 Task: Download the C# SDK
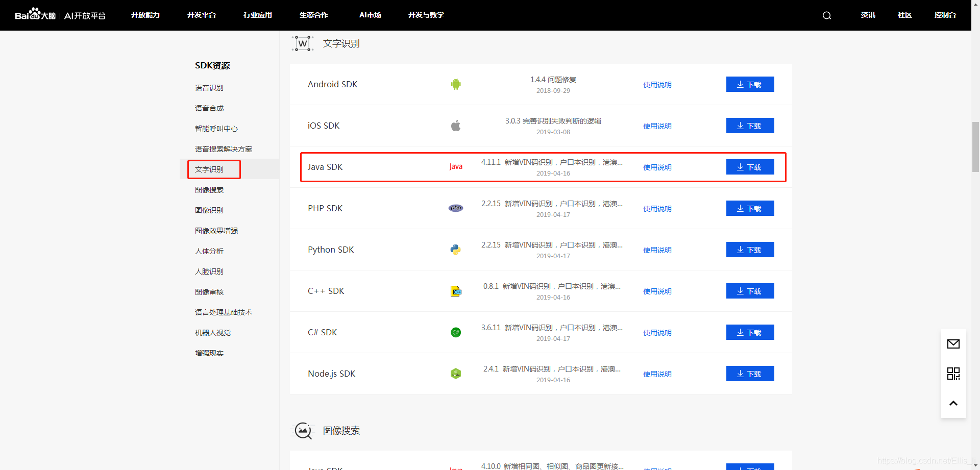coord(750,332)
